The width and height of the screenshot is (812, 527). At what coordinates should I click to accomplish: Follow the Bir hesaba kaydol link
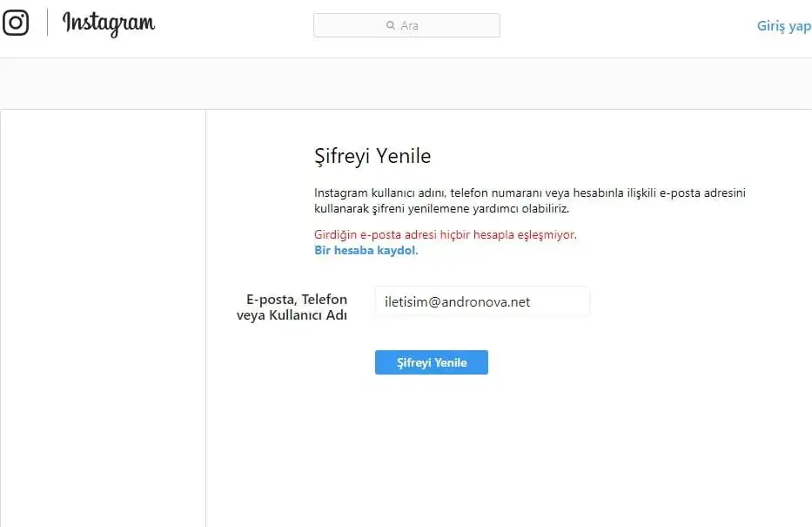(365, 250)
